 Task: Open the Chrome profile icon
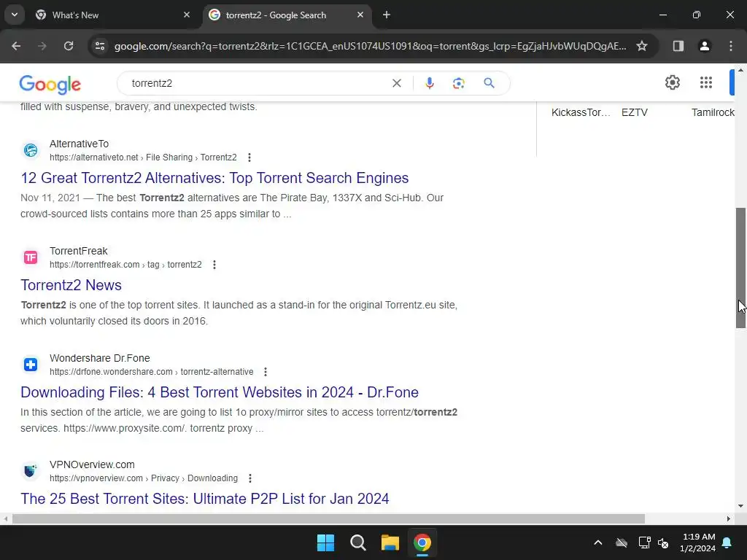pyautogui.click(x=704, y=46)
